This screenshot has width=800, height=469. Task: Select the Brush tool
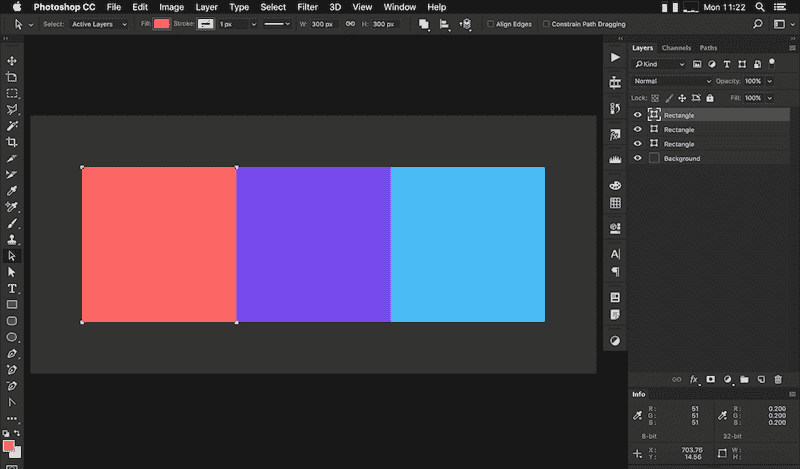click(x=12, y=224)
